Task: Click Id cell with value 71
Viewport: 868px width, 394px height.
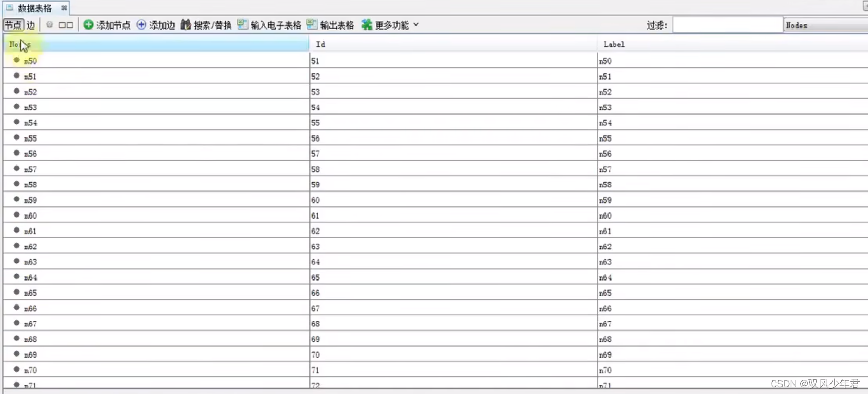Action: click(x=453, y=370)
